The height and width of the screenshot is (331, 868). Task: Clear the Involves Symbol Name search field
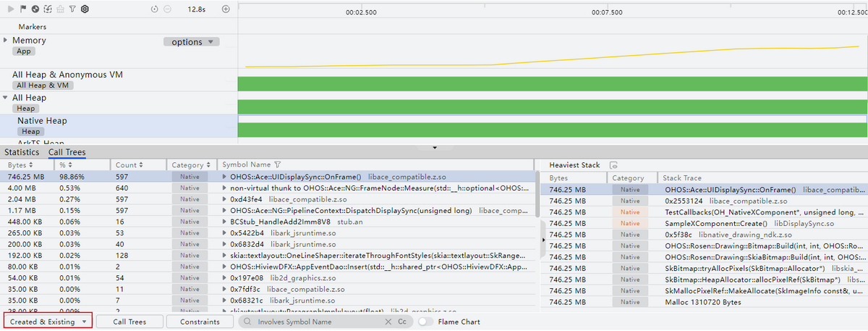388,322
